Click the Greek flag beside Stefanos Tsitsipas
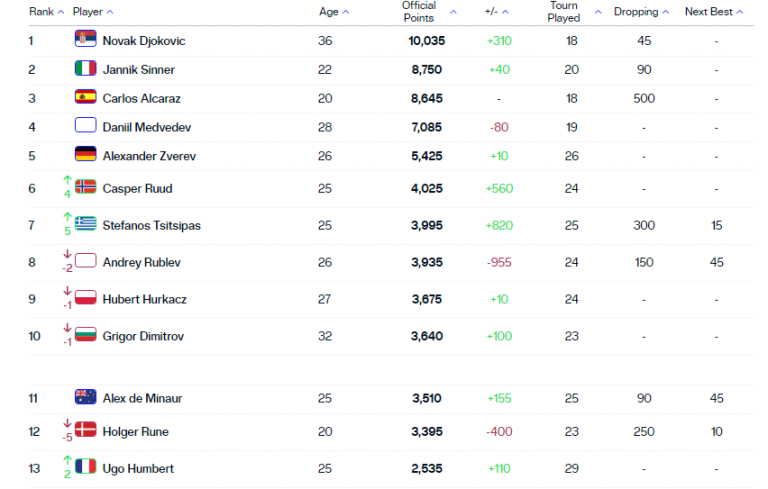Viewport: 768px width, 489px height. [x=85, y=224]
